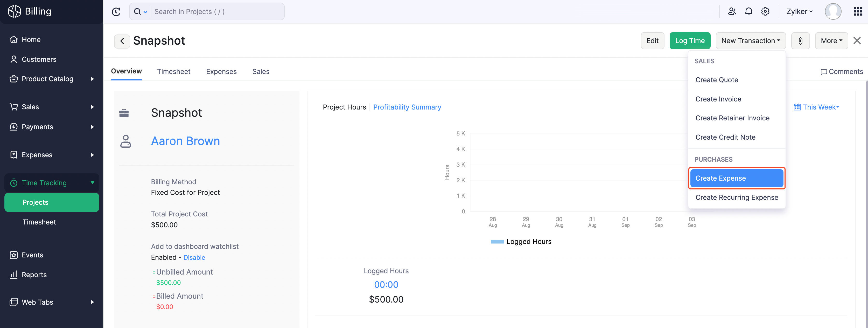Viewport: 868px width, 328px height.
Task: Switch chart to Profitability Summary view
Action: (x=407, y=107)
